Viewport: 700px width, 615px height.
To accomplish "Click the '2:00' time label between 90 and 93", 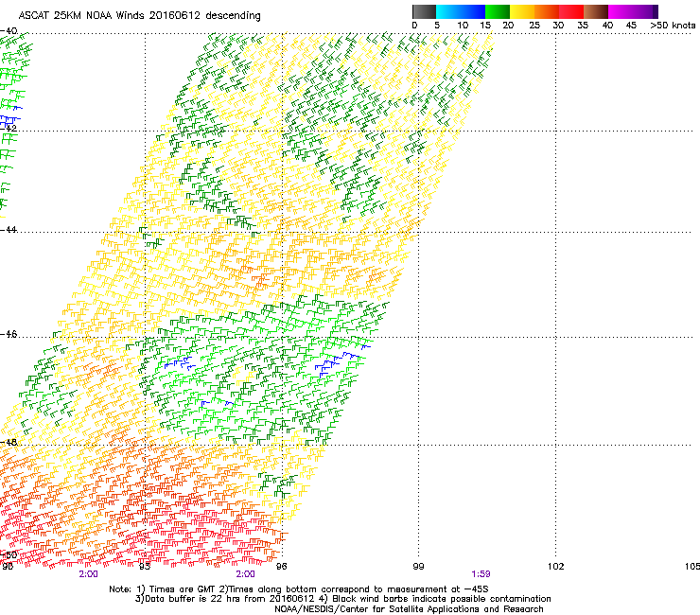I will tap(88, 574).
